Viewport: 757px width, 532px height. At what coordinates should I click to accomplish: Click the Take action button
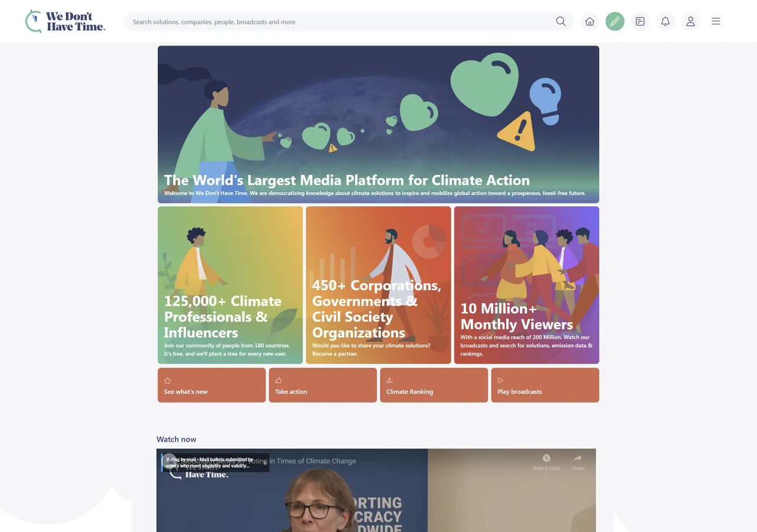323,385
